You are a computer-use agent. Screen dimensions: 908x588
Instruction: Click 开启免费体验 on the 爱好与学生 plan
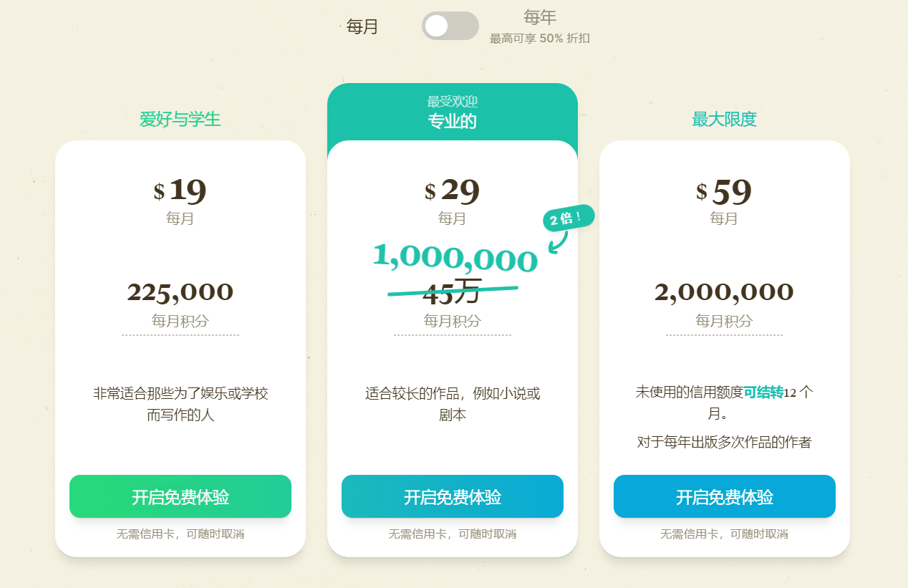[x=180, y=496]
